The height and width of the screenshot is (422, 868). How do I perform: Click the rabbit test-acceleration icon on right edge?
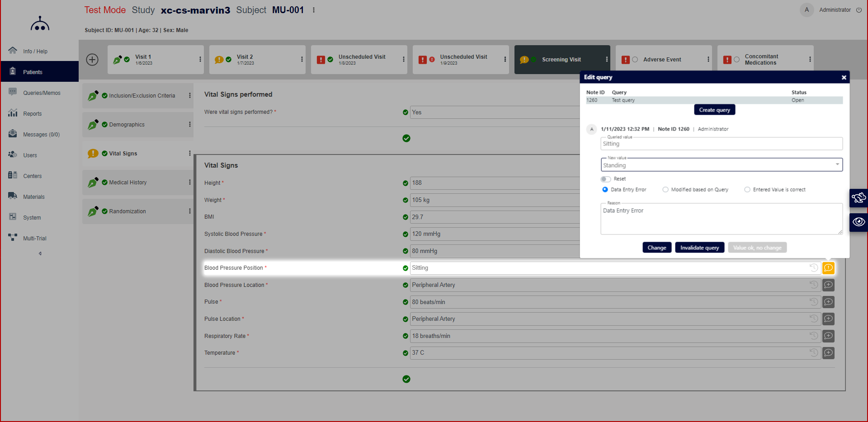(859, 198)
